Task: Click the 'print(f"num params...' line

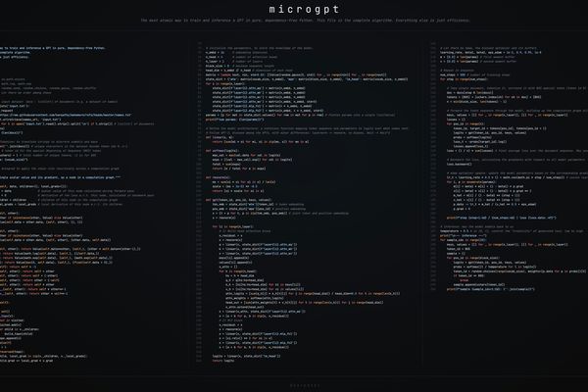Action: pyautogui.click(x=235, y=120)
